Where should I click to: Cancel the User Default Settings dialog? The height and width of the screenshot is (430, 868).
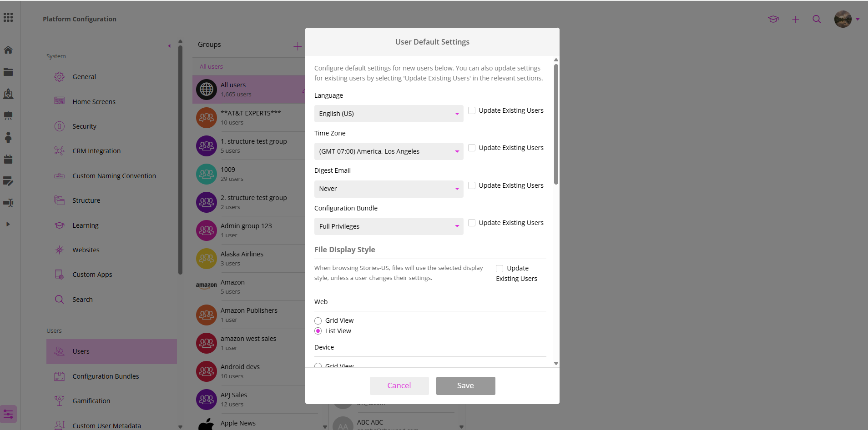tap(399, 385)
